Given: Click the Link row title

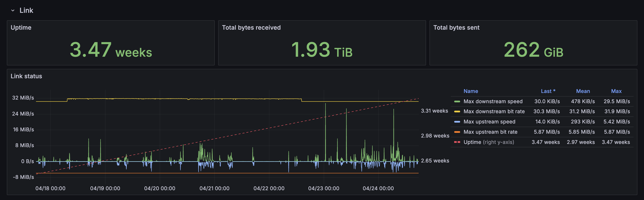Looking at the screenshot, I should coord(26,10).
